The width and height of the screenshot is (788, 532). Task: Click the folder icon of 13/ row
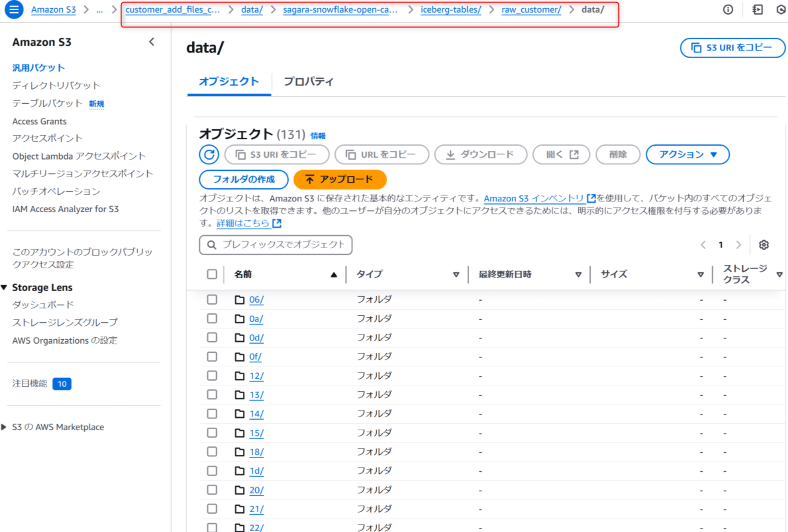(240, 395)
